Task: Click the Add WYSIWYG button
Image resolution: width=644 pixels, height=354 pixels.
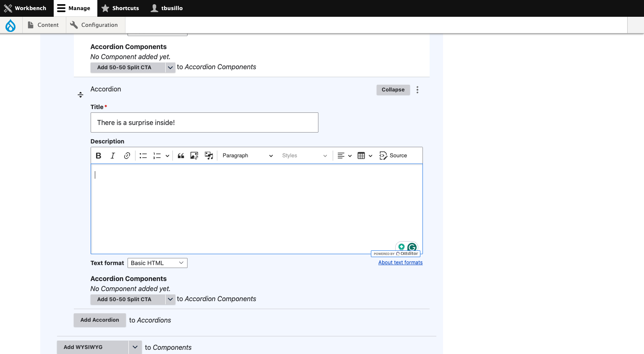Action: pos(93,347)
